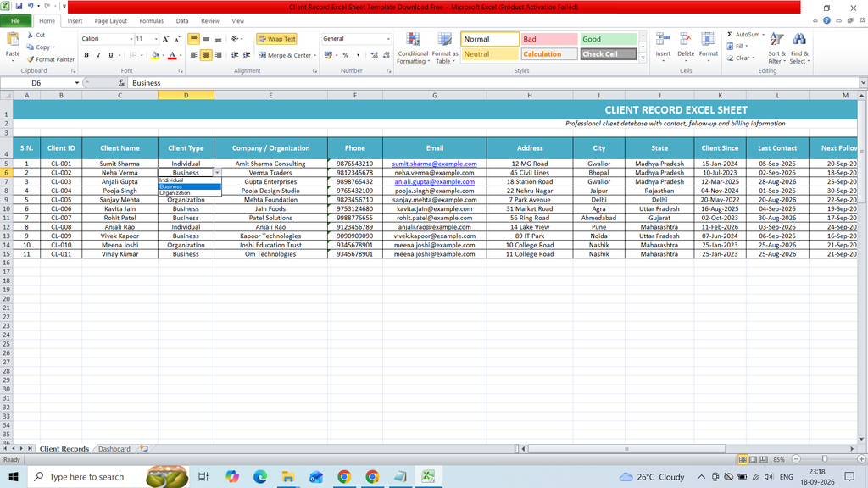This screenshot has width=868, height=488.
Task: Click the Insert Function fx icon
Action: [121, 83]
